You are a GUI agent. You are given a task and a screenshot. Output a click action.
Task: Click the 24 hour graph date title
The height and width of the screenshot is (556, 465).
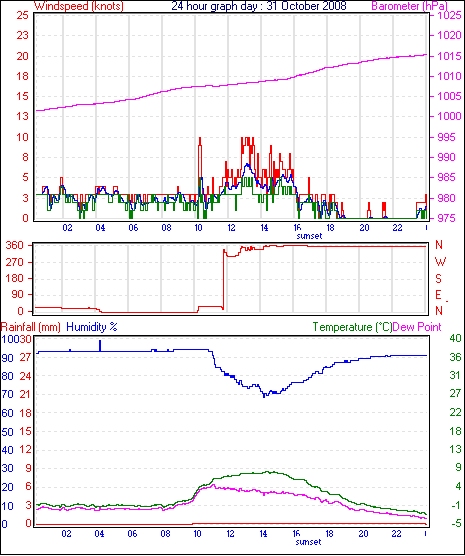259,6
